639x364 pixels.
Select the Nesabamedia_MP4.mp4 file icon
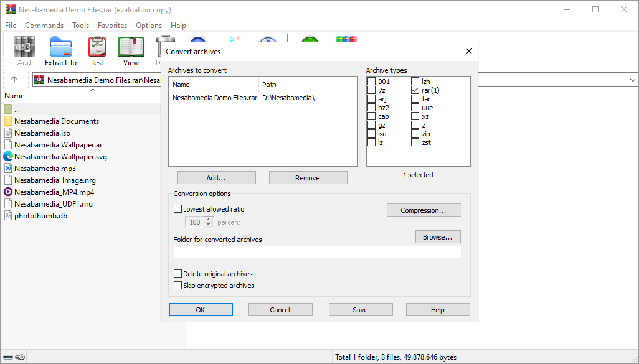8,192
